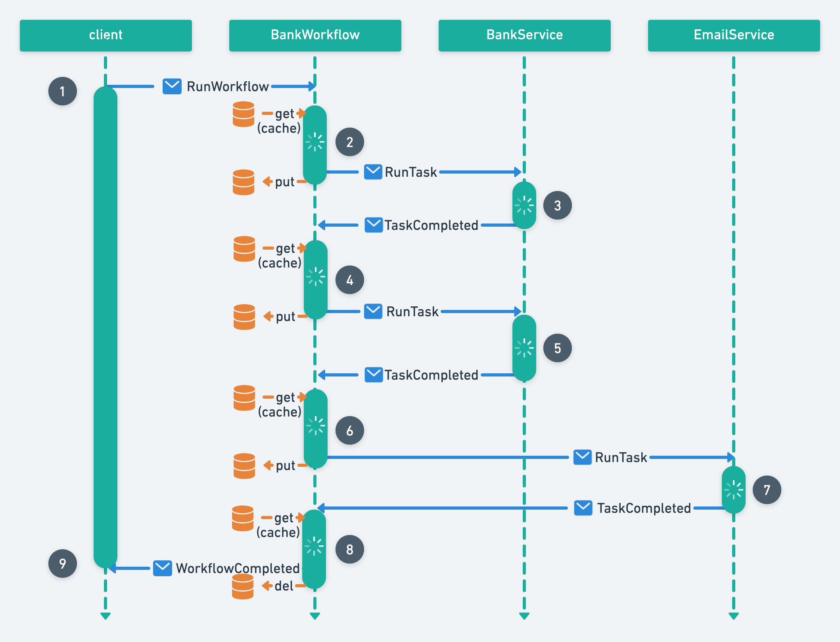Click the spinner icon in the step 3 BankService activation
This screenshot has width=840, height=642.
click(524, 205)
